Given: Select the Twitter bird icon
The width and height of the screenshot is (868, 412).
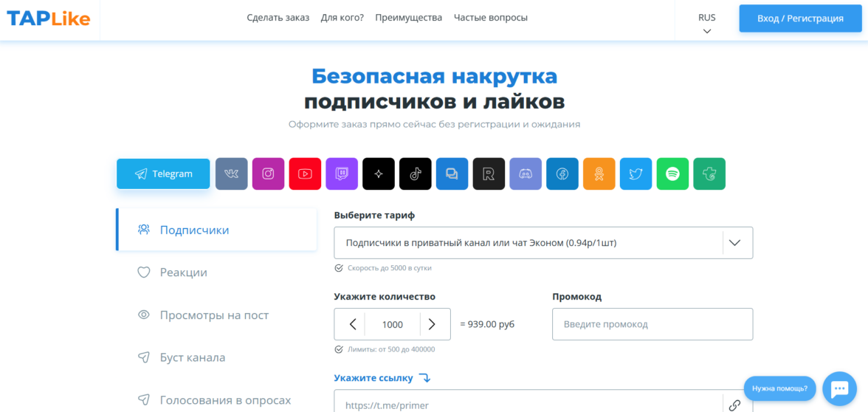Looking at the screenshot, I should click(636, 174).
